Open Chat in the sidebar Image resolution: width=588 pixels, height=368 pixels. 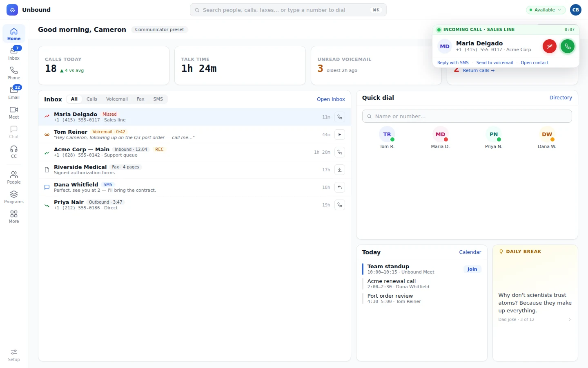[14, 132]
